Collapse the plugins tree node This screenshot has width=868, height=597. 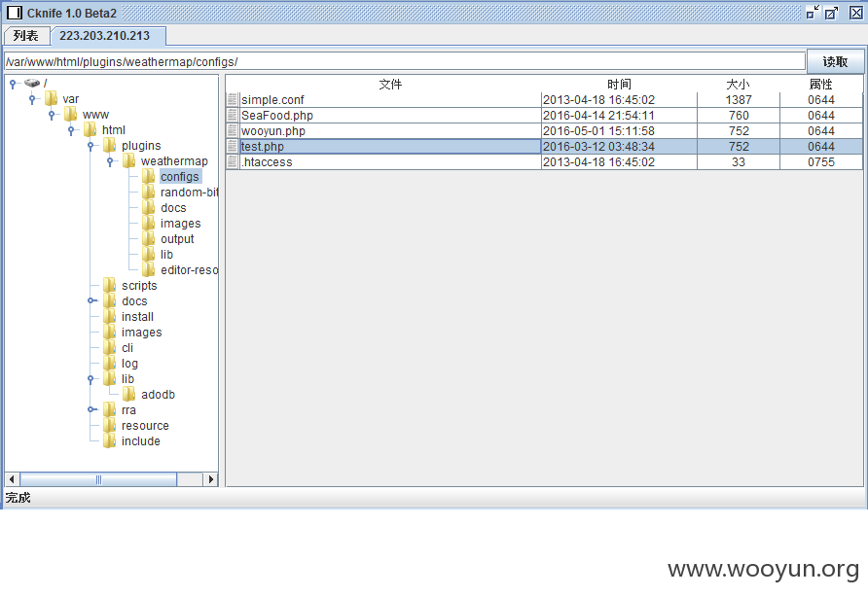tap(90, 146)
